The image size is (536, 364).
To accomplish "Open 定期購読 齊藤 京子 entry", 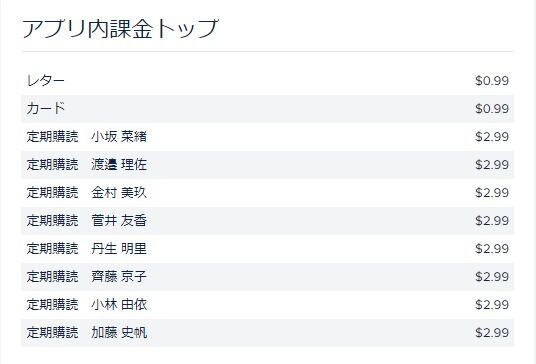I will pos(267,277).
